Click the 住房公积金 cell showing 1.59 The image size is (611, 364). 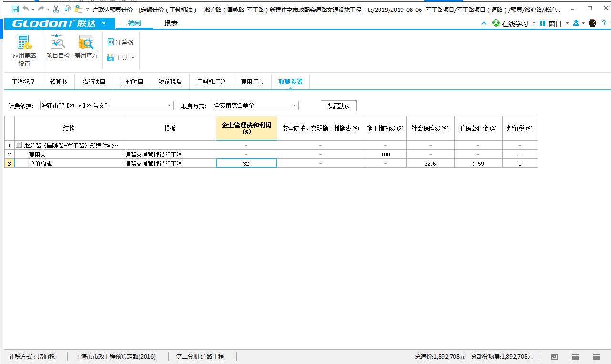(x=478, y=163)
